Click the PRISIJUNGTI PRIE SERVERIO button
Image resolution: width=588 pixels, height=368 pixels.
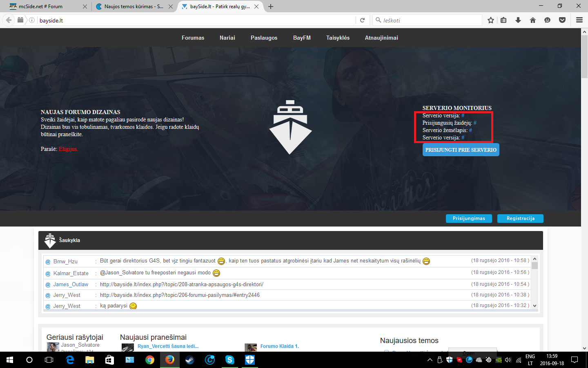coord(461,150)
